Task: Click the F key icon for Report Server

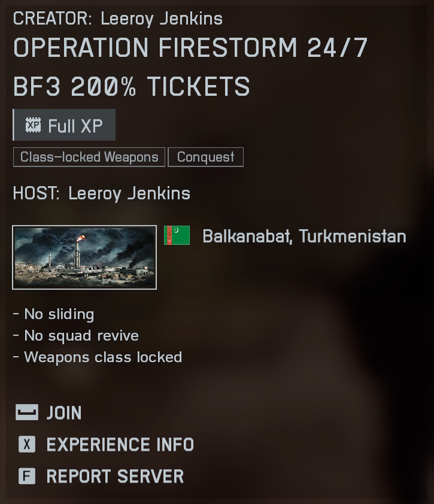Action: (27, 476)
